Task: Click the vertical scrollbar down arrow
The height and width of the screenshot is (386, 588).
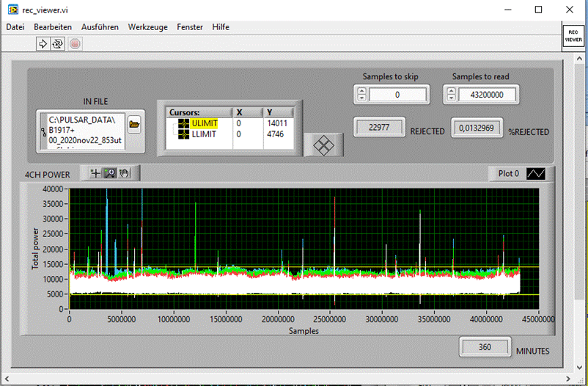Action: point(579,367)
